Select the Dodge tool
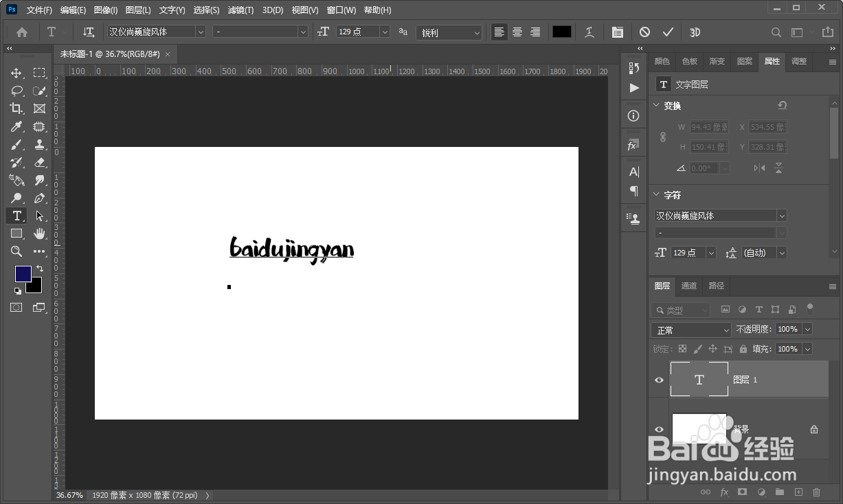843x504 pixels. coord(16,198)
